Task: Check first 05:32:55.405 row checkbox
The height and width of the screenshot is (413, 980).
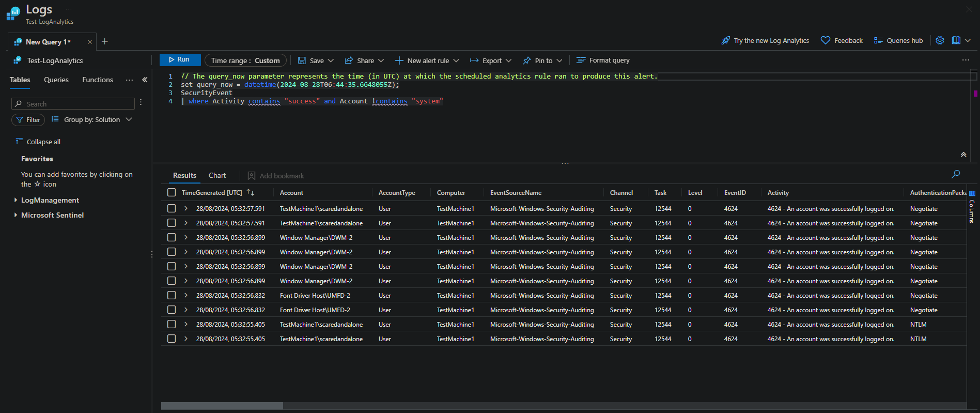Action: pos(172,324)
